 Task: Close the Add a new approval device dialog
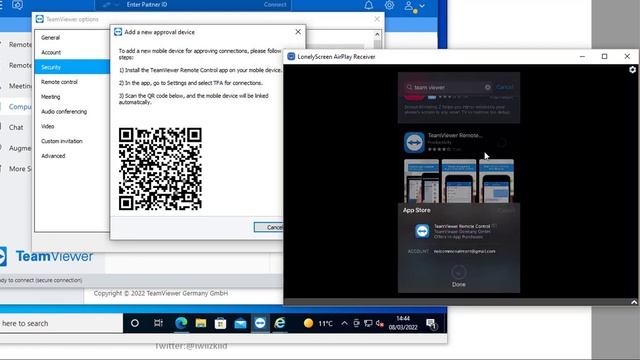(298, 32)
